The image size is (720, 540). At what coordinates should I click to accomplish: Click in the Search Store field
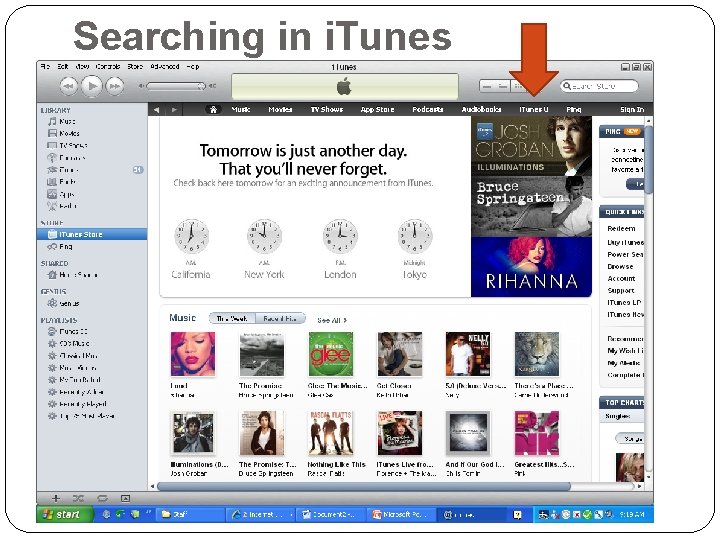[599, 86]
